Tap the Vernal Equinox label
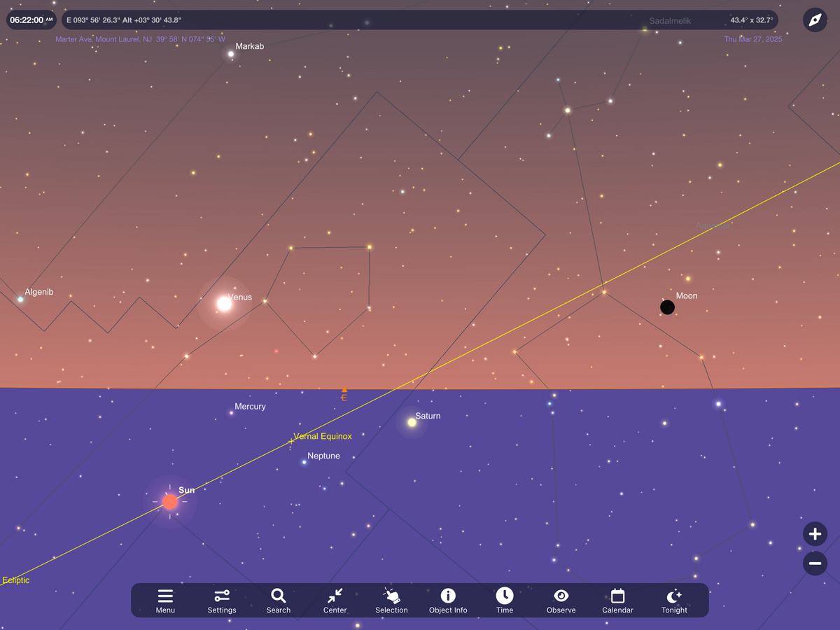 click(323, 436)
